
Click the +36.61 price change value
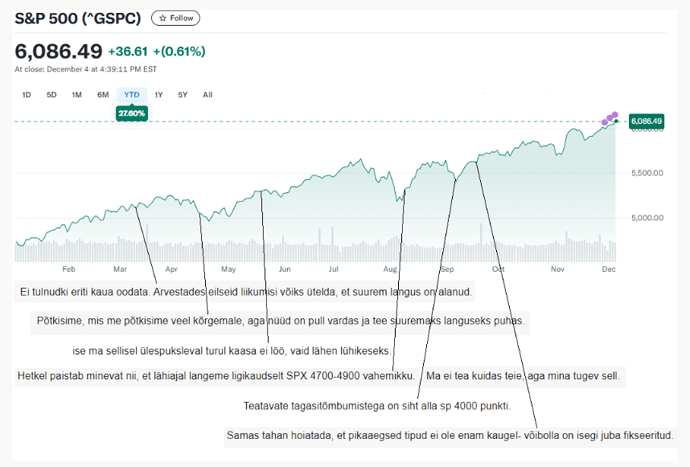(x=128, y=51)
